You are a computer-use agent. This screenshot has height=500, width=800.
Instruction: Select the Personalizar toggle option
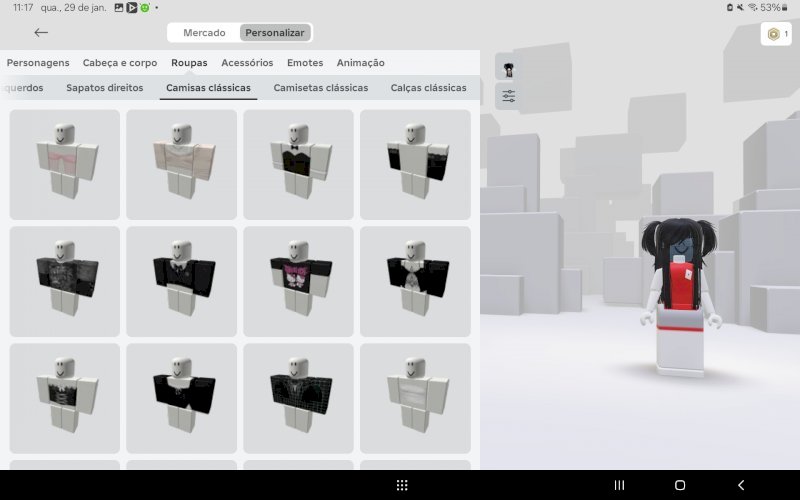click(x=275, y=33)
